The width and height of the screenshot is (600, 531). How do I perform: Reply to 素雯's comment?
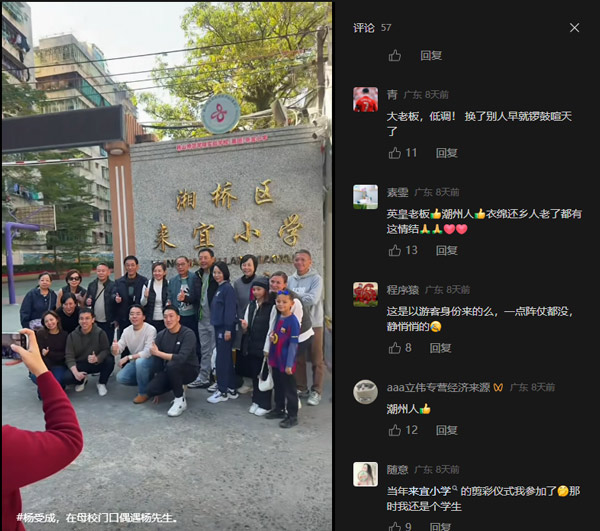coord(447,251)
